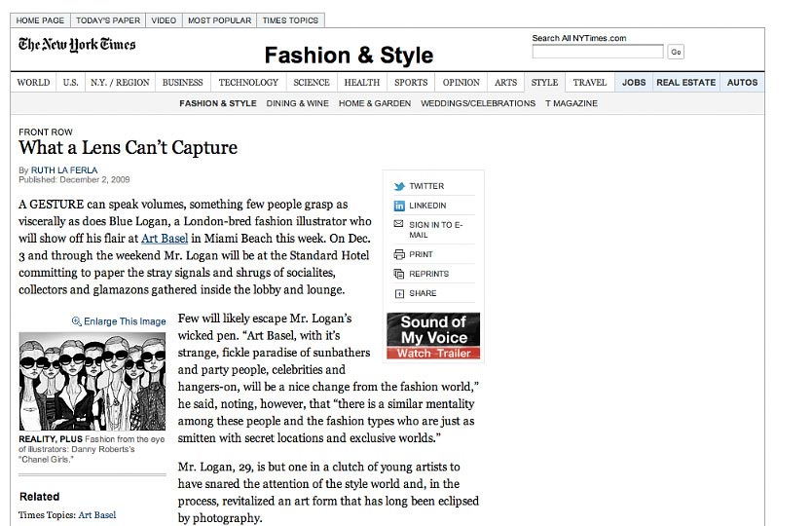Click the Share link text
Image resolution: width=812 pixels, height=526 pixels.
click(423, 293)
